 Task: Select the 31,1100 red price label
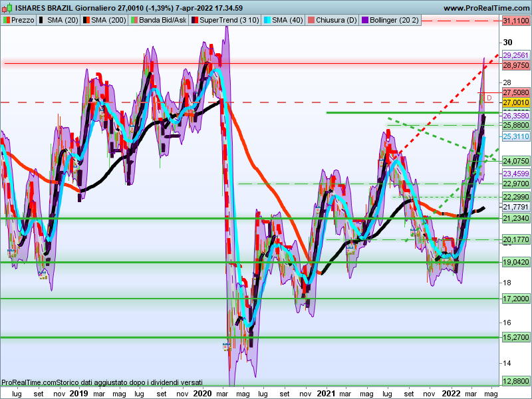[516, 21]
